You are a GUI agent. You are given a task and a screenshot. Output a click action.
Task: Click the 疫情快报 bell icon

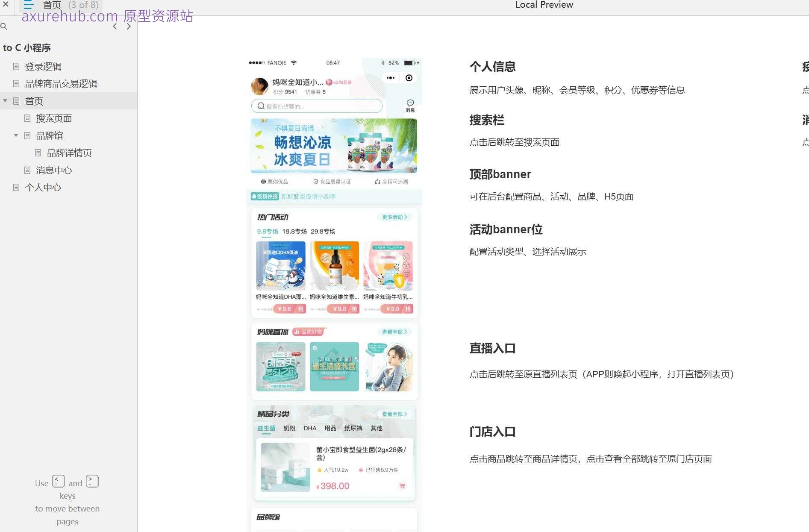(x=255, y=197)
